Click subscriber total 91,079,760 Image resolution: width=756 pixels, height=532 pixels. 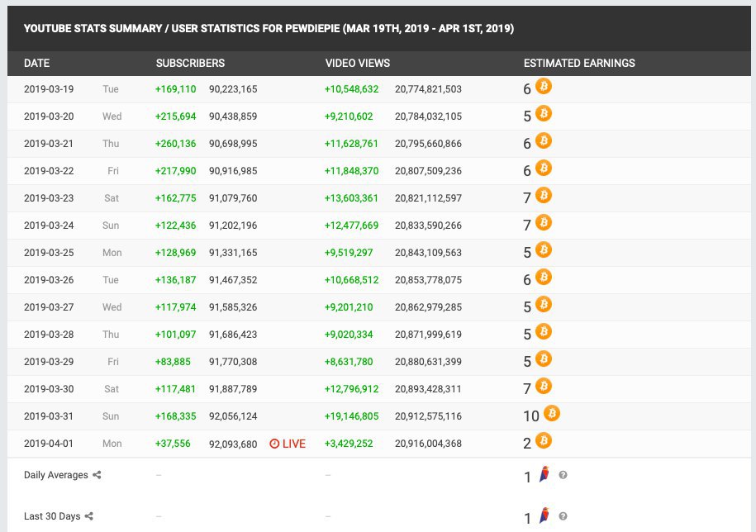pos(233,198)
